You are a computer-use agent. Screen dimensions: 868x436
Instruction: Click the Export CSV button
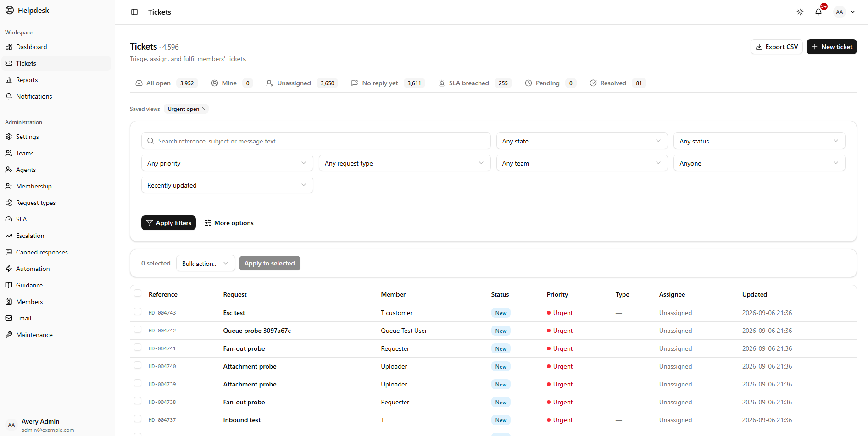pos(777,47)
